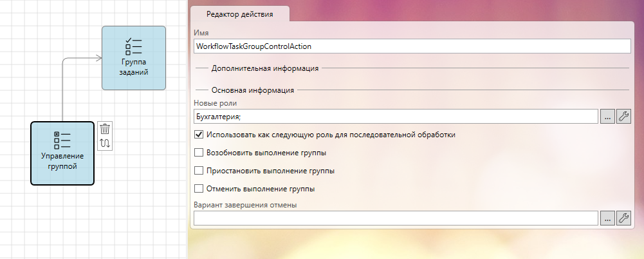This screenshot has height=259, width=644.
Task: Enable Возобновить выполнение группы checkbox
Action: pyautogui.click(x=199, y=153)
